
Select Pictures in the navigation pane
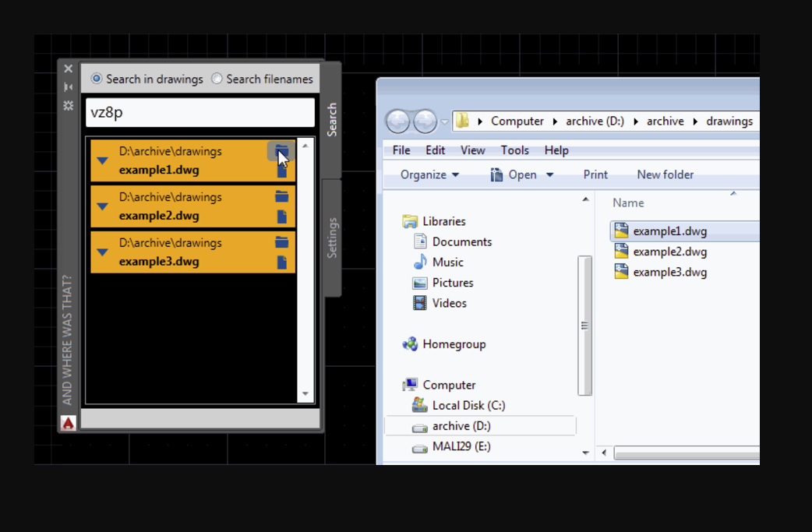(x=453, y=283)
